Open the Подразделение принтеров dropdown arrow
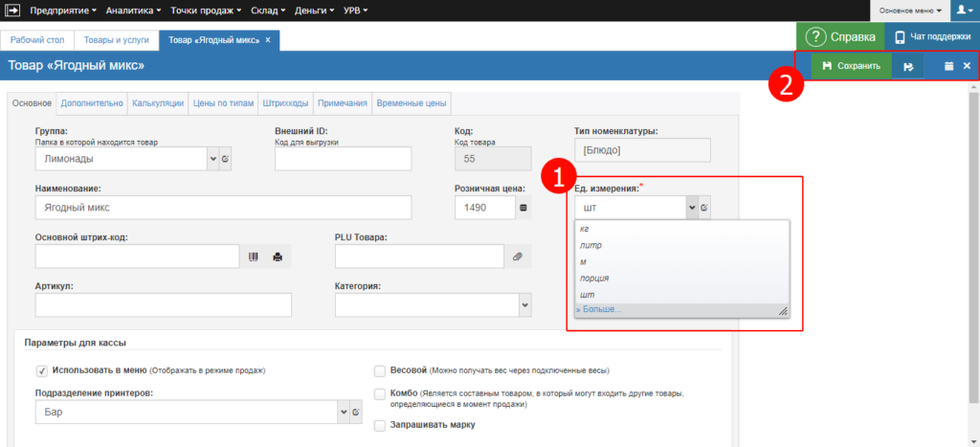Screen dimensions: 980x447 (x=343, y=413)
